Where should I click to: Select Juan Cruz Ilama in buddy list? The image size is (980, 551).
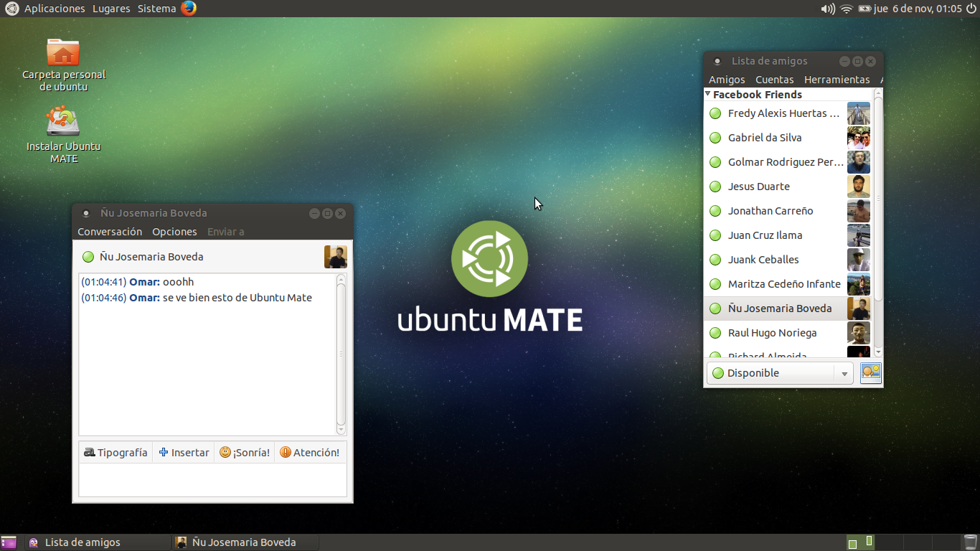click(x=788, y=235)
